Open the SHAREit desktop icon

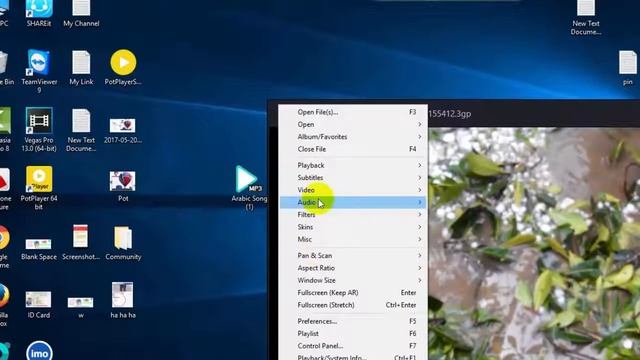(39, 13)
